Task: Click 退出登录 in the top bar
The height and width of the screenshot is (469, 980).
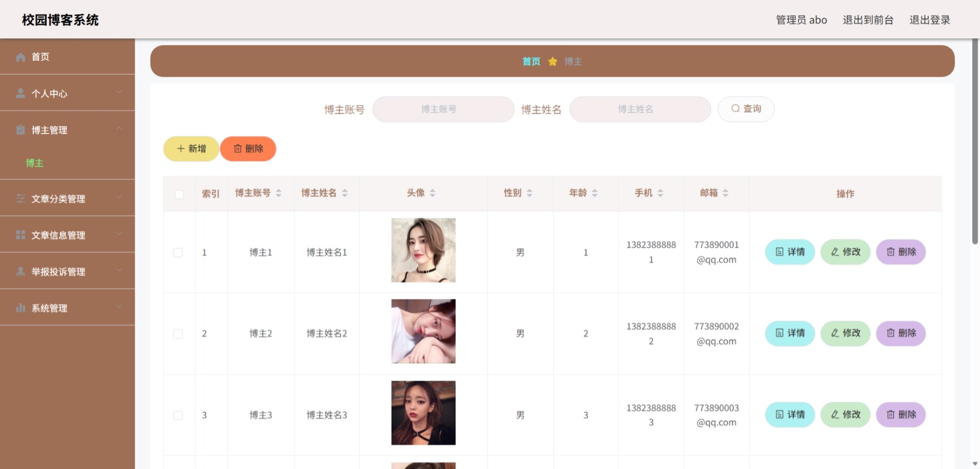Action: tap(929, 20)
